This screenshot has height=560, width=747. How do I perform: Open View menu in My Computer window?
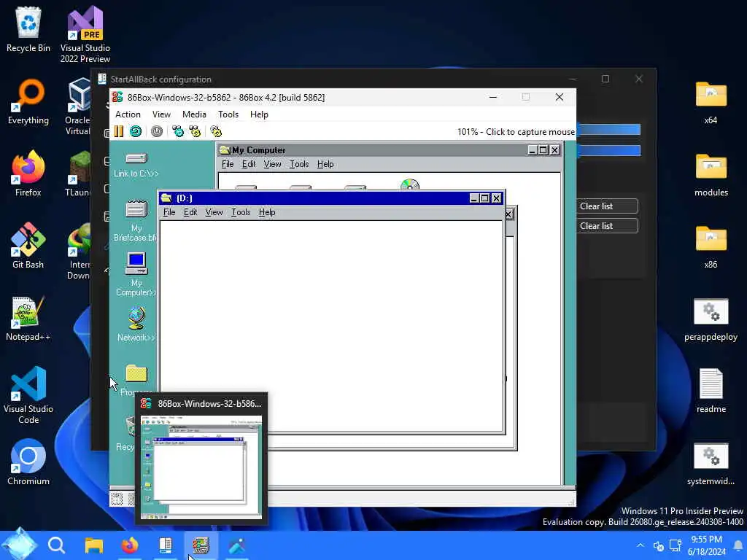(x=272, y=164)
